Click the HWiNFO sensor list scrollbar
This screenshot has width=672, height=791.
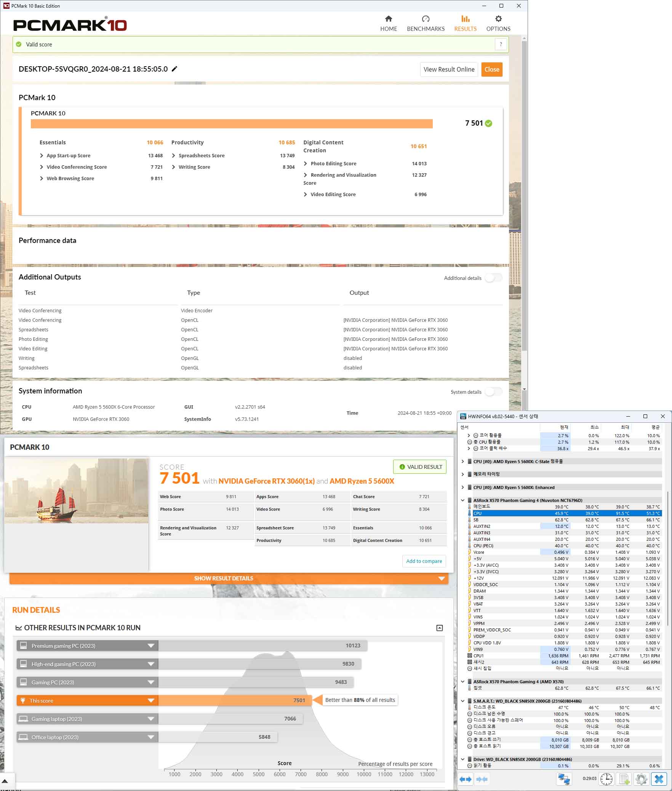[667, 558]
